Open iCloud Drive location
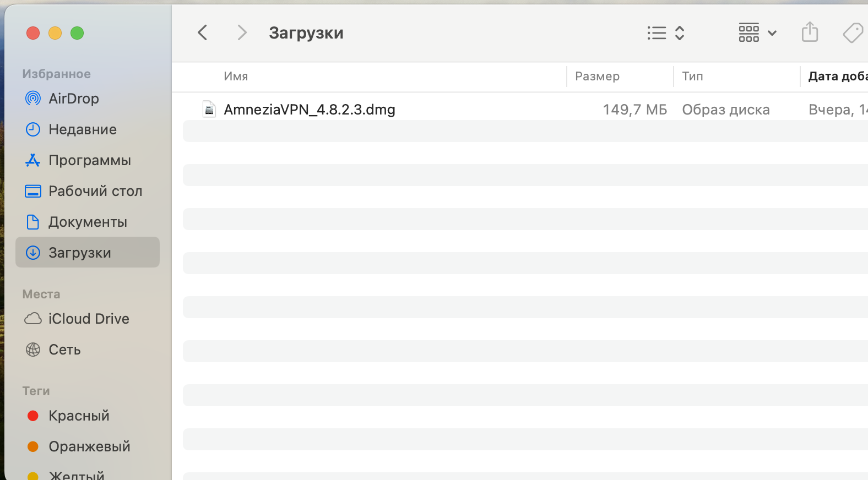868x480 pixels. click(88, 319)
